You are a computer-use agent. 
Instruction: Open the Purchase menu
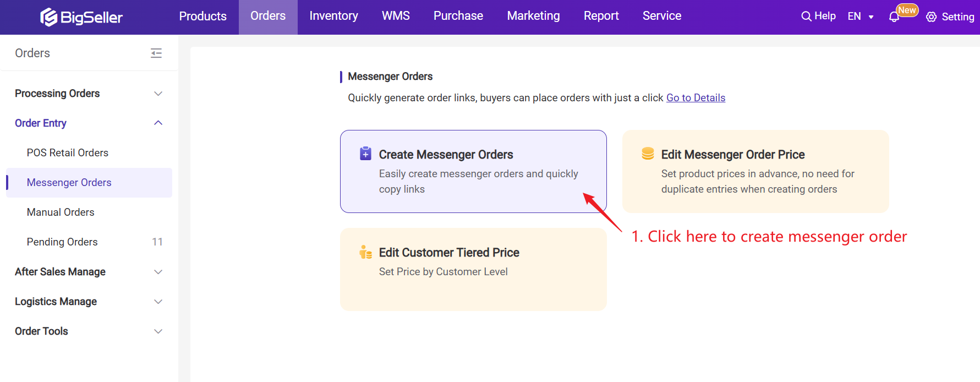coord(458,17)
